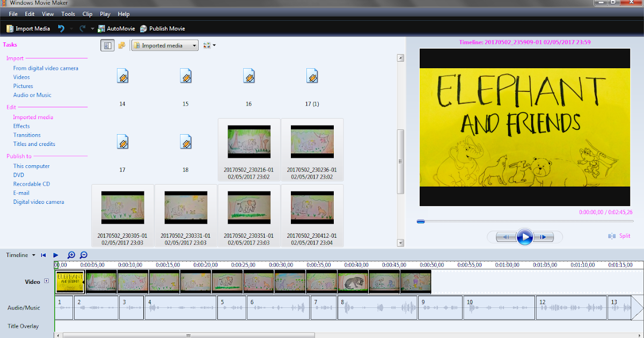Select audio clip 8 on timeline

(x=378, y=308)
